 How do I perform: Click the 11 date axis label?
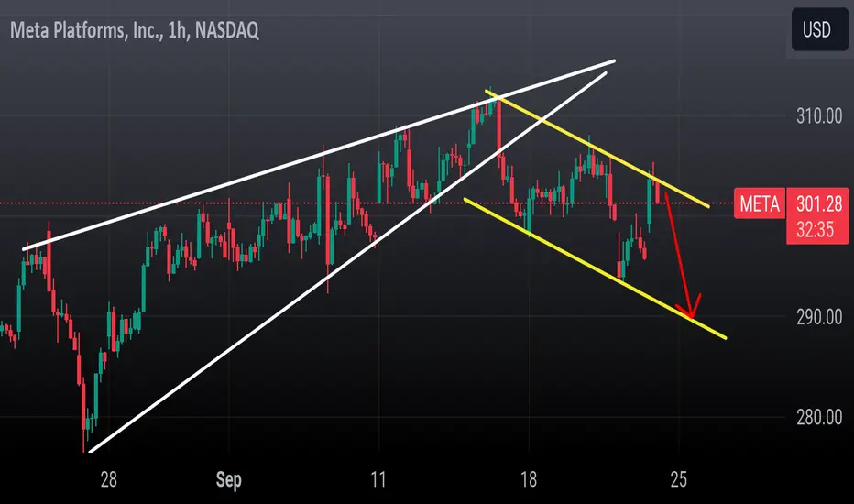click(378, 479)
